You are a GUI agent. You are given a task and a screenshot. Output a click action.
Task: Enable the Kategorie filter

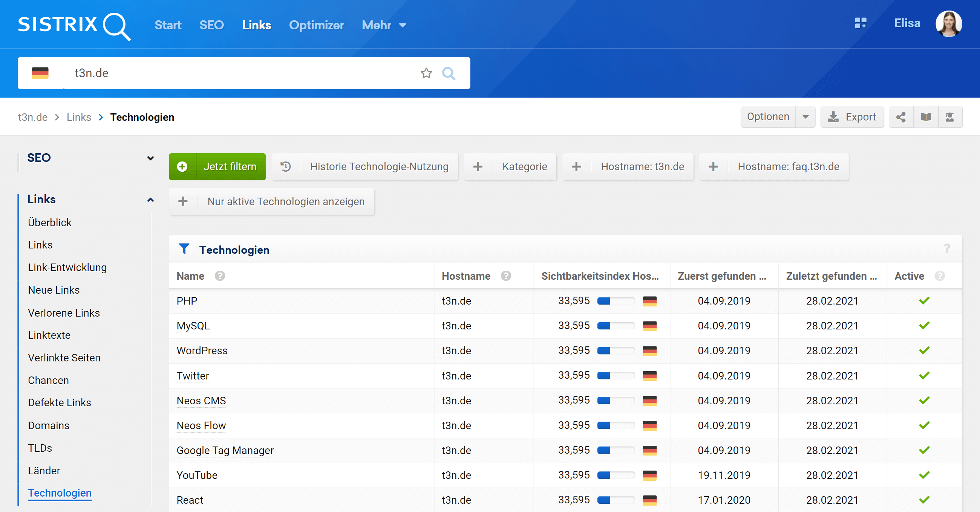[510, 166]
